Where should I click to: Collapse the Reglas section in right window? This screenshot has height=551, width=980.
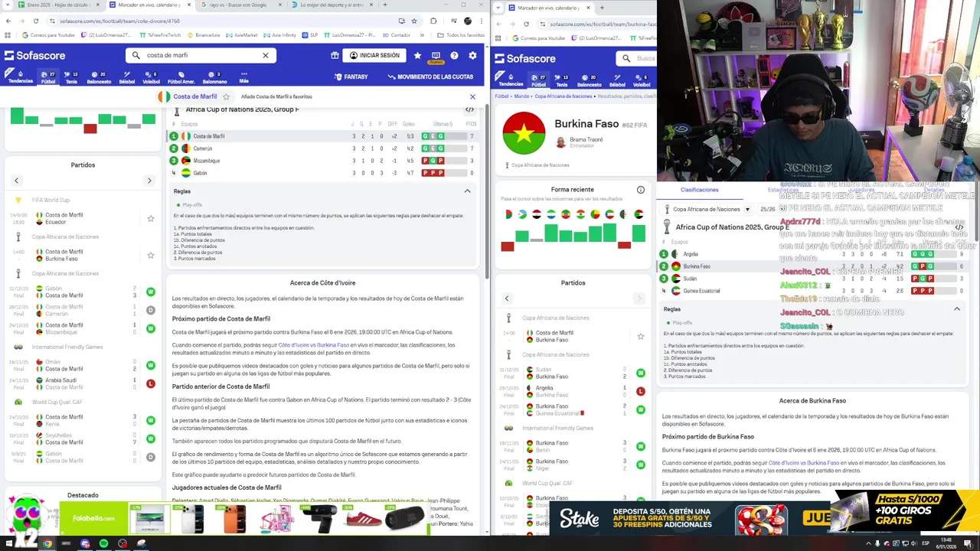(x=956, y=309)
